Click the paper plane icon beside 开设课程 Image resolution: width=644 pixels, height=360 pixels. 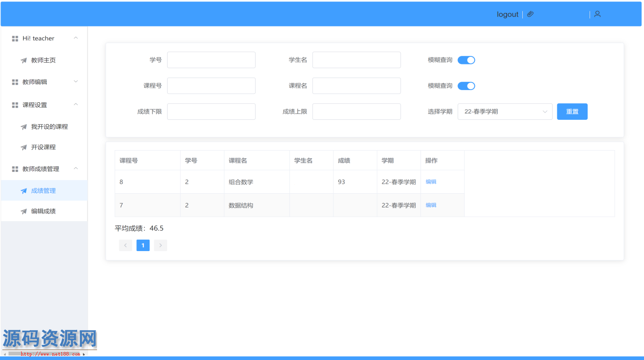[x=24, y=147]
